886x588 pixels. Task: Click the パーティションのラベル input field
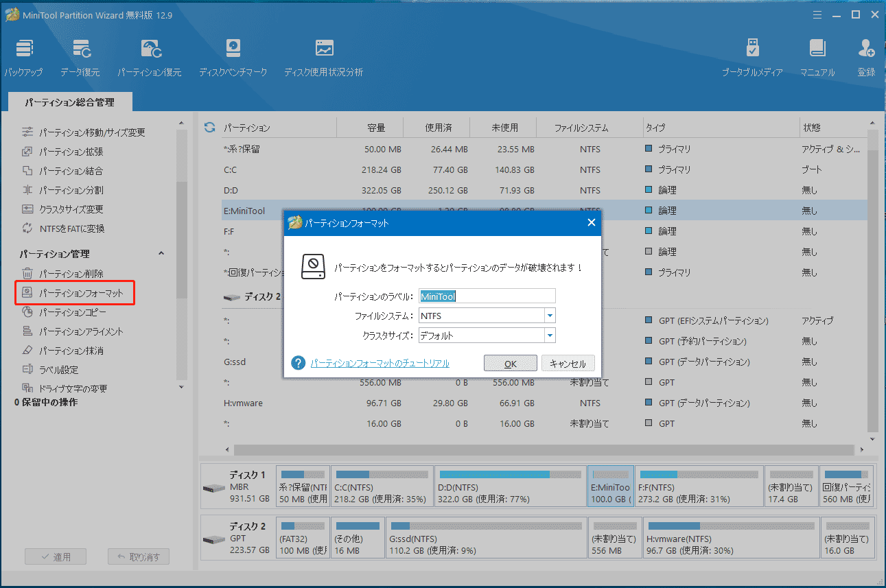pos(487,296)
